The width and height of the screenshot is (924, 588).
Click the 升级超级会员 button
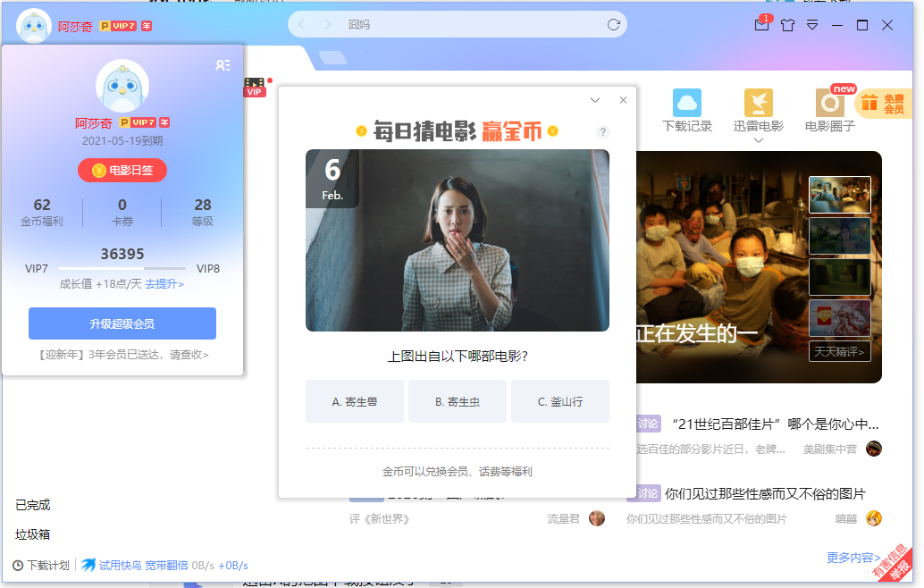(122, 323)
